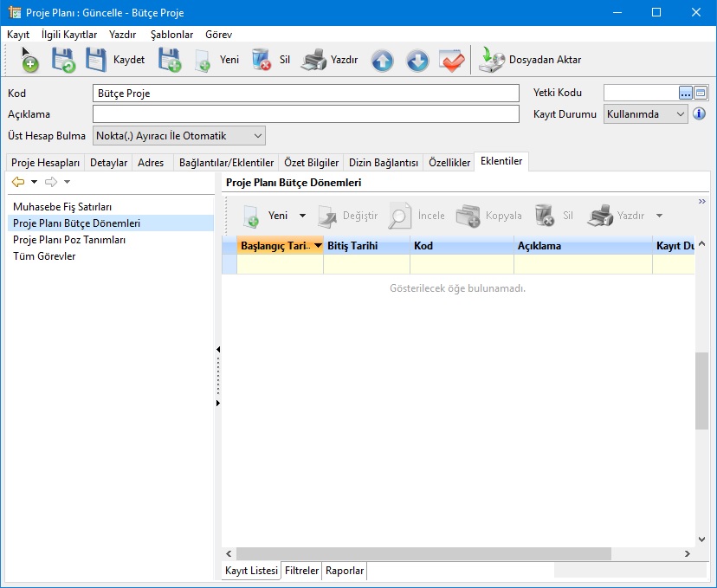Image resolution: width=717 pixels, height=588 pixels.
Task: Switch to the Proje Hesapları tab
Action: pyautogui.click(x=45, y=163)
